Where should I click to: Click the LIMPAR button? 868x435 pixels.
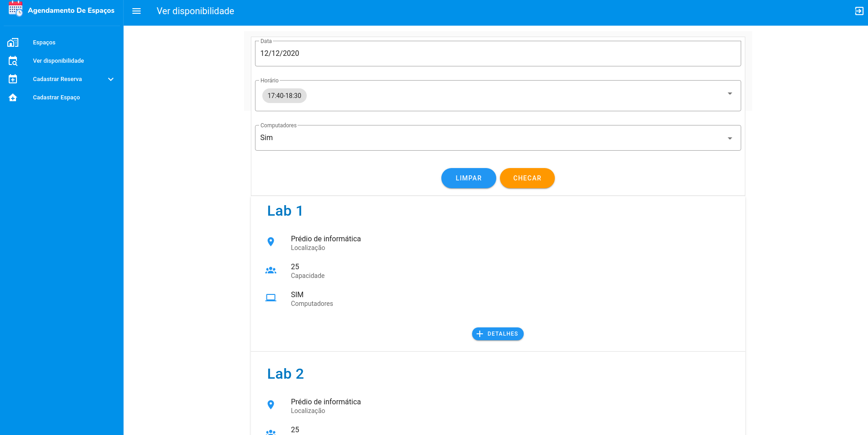[x=468, y=178]
